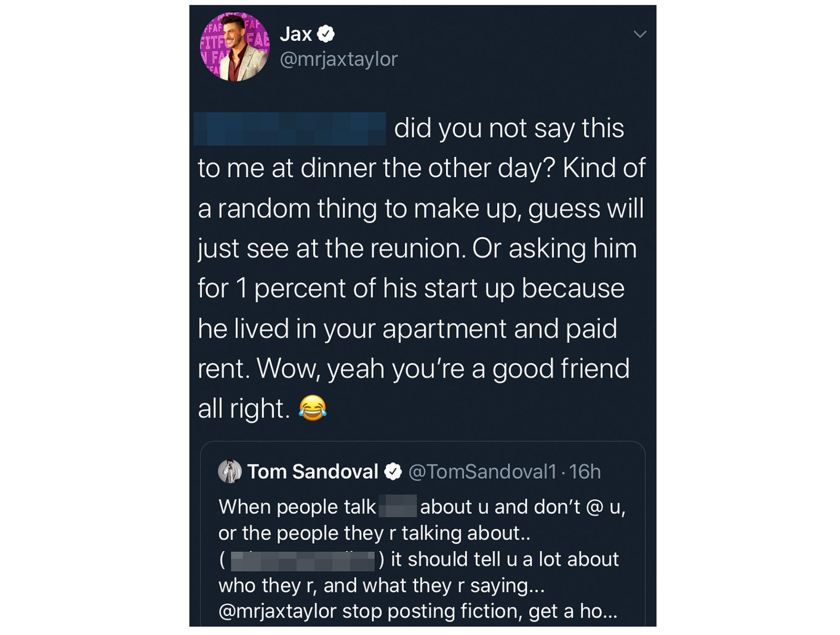Click Tom Sandoval's small avatar
The height and width of the screenshot is (635, 840).
pyautogui.click(x=229, y=471)
